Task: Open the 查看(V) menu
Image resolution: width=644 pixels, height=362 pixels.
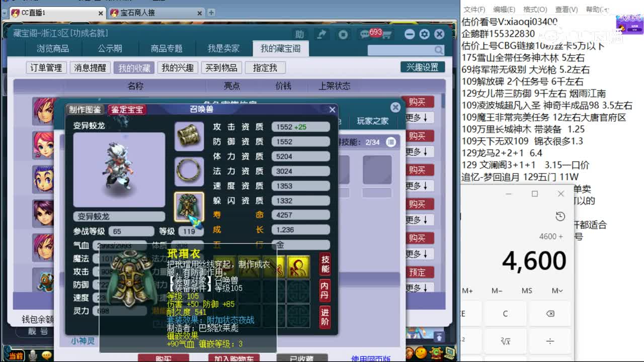Action: click(566, 9)
